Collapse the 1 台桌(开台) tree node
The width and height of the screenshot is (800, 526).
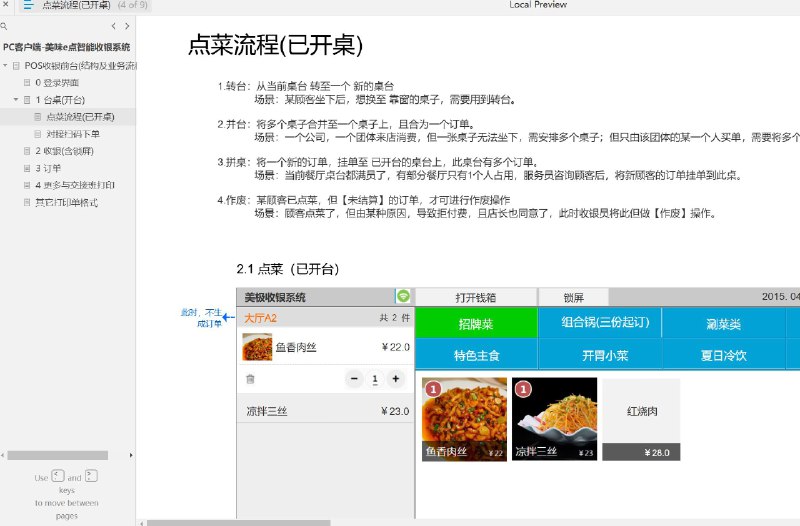tap(16, 99)
